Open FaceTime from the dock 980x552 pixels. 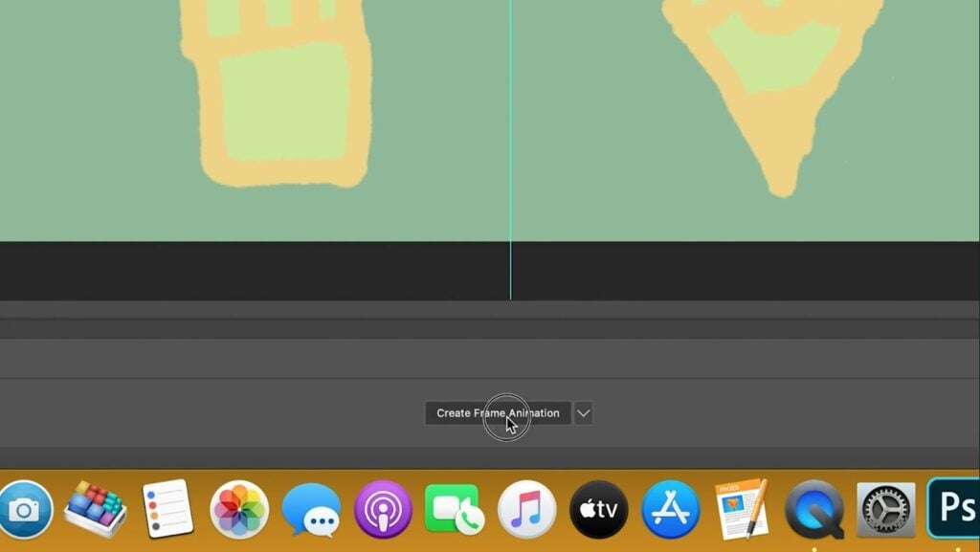coord(455,509)
